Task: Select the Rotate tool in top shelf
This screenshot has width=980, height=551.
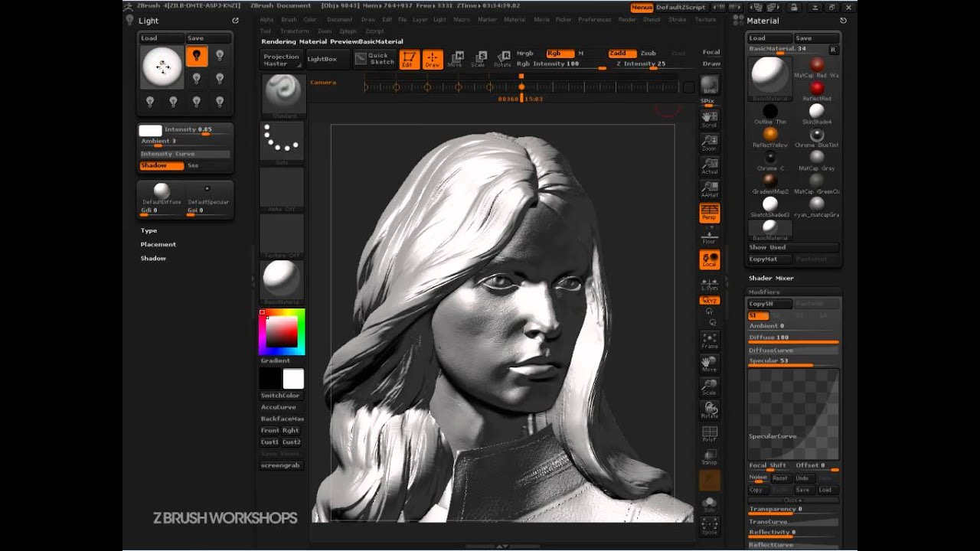Action: click(503, 59)
